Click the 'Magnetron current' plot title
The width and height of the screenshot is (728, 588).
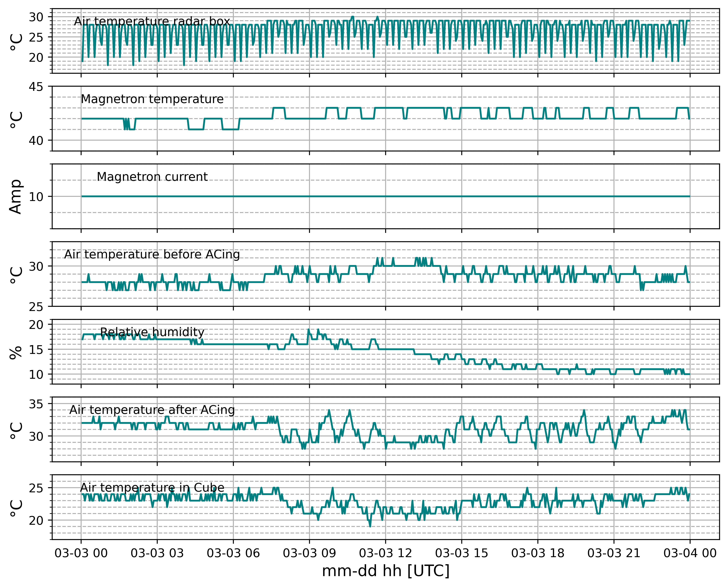tap(152, 177)
